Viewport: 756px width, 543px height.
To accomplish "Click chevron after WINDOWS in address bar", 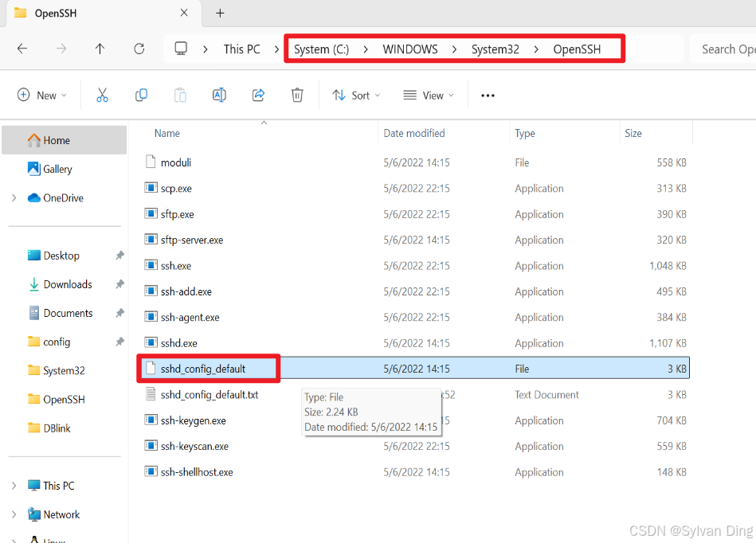I will click(x=454, y=49).
